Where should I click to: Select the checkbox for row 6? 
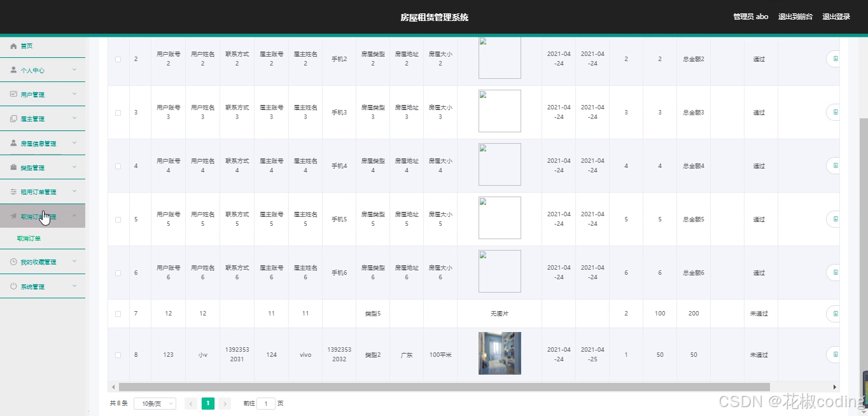[118, 273]
